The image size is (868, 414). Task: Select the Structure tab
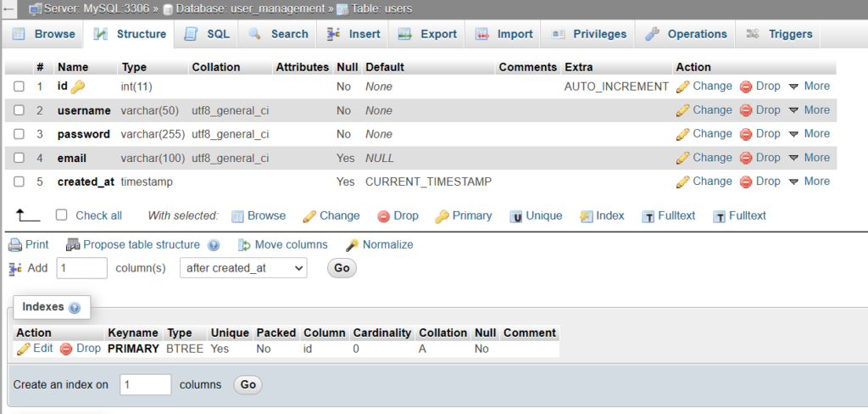pos(130,34)
